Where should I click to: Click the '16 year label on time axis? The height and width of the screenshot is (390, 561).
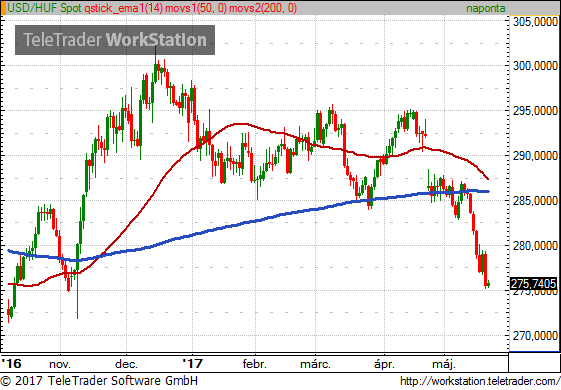[x=11, y=364]
